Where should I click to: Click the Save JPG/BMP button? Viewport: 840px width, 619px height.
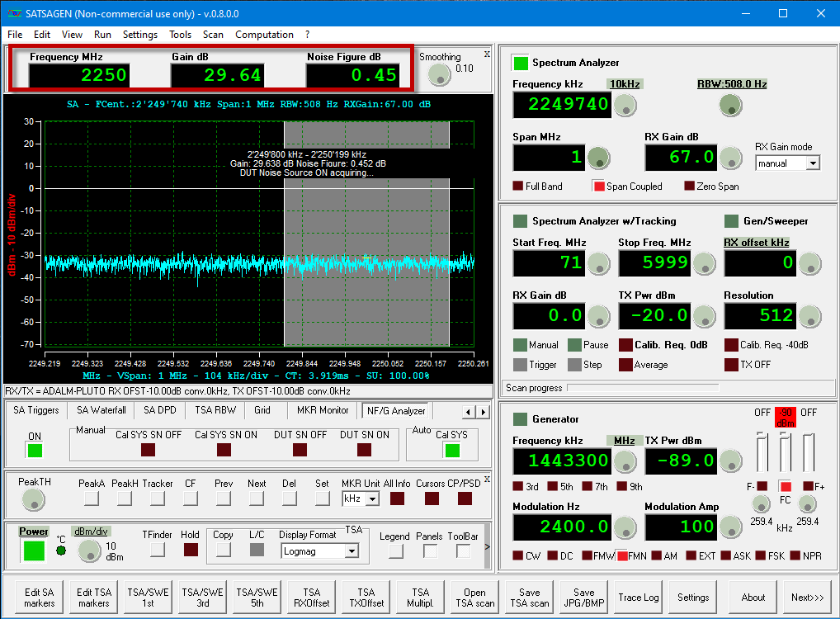(584, 597)
